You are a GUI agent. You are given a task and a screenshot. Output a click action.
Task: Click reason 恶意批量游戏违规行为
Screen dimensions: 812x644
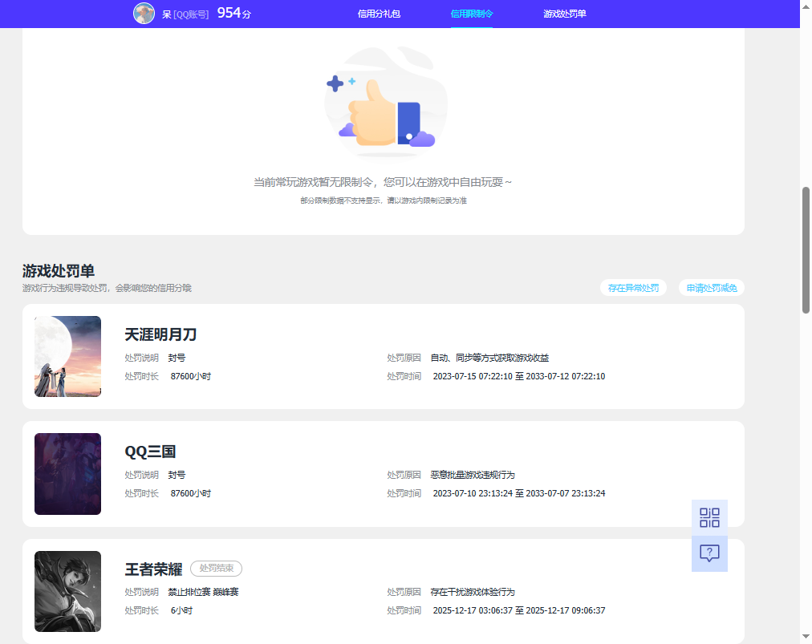click(x=473, y=475)
